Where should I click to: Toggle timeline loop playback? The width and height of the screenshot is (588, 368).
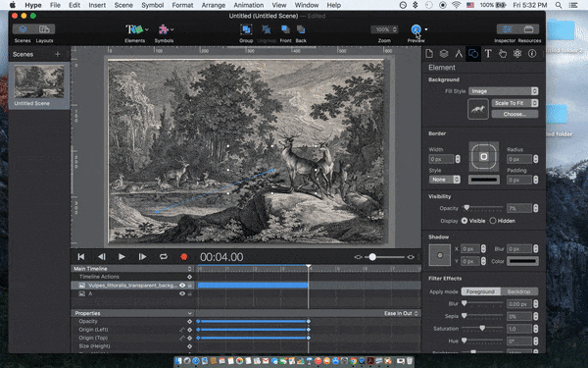tap(163, 257)
